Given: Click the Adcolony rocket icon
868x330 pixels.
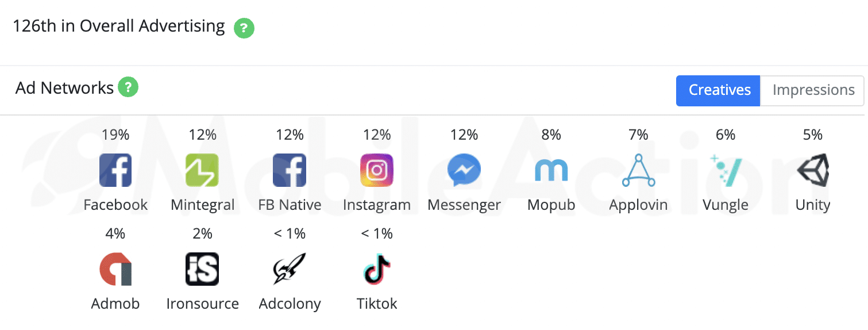Looking at the screenshot, I should (x=290, y=269).
